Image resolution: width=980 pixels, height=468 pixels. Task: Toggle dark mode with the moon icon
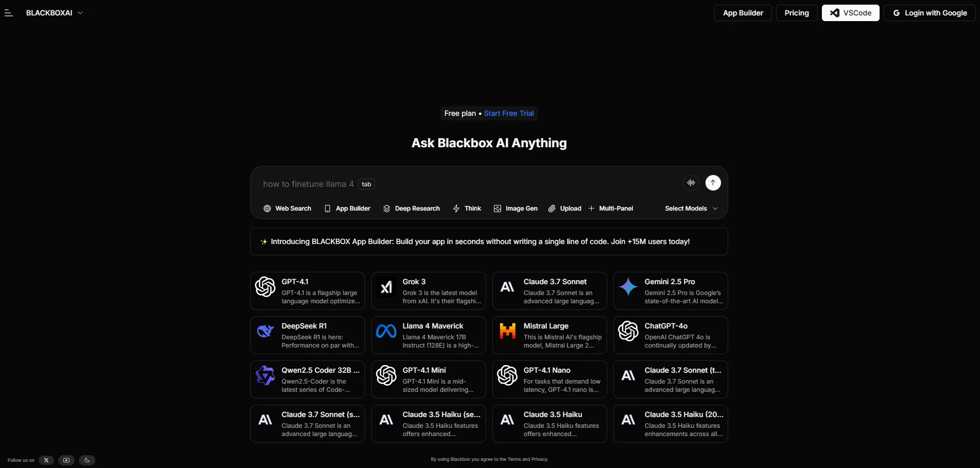pos(87,460)
